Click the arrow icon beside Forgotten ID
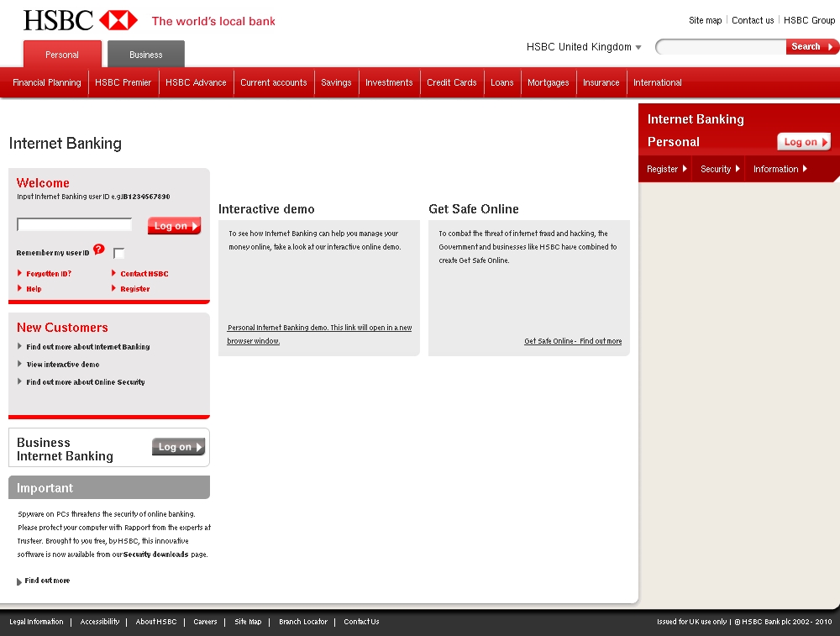The width and height of the screenshot is (840, 636). pyautogui.click(x=19, y=273)
